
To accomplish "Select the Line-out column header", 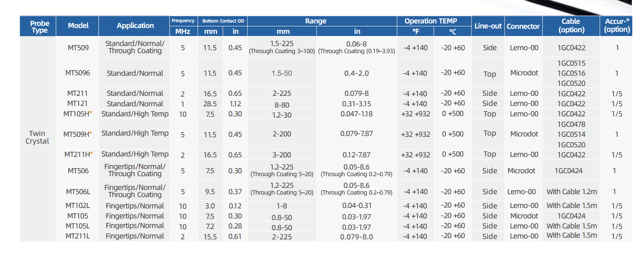I will tap(488, 26).
